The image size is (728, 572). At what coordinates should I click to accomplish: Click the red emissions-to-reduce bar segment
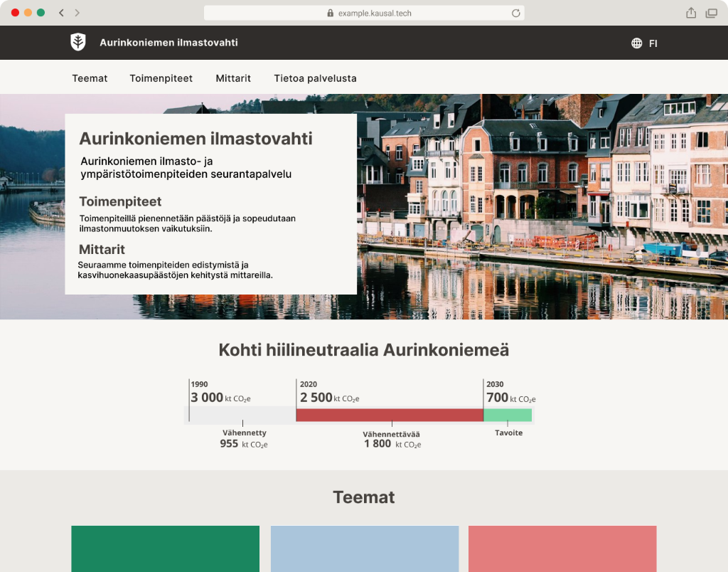(x=390, y=415)
